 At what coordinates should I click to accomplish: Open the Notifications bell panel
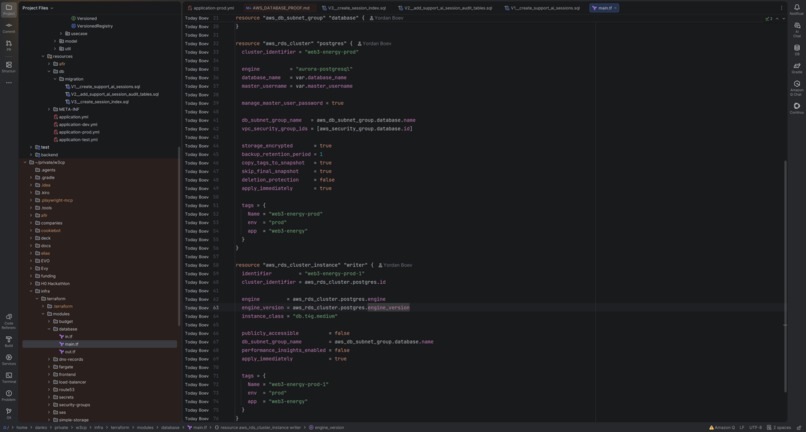[x=797, y=9]
